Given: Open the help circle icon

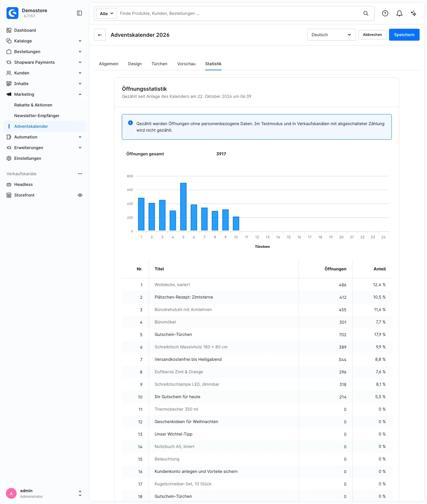Looking at the screenshot, I should pyautogui.click(x=385, y=13).
